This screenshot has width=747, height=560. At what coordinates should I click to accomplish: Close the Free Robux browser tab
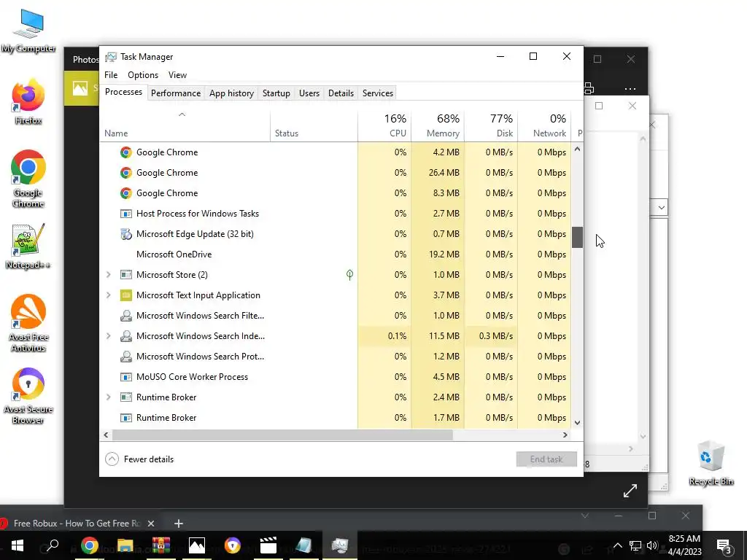pos(150,524)
